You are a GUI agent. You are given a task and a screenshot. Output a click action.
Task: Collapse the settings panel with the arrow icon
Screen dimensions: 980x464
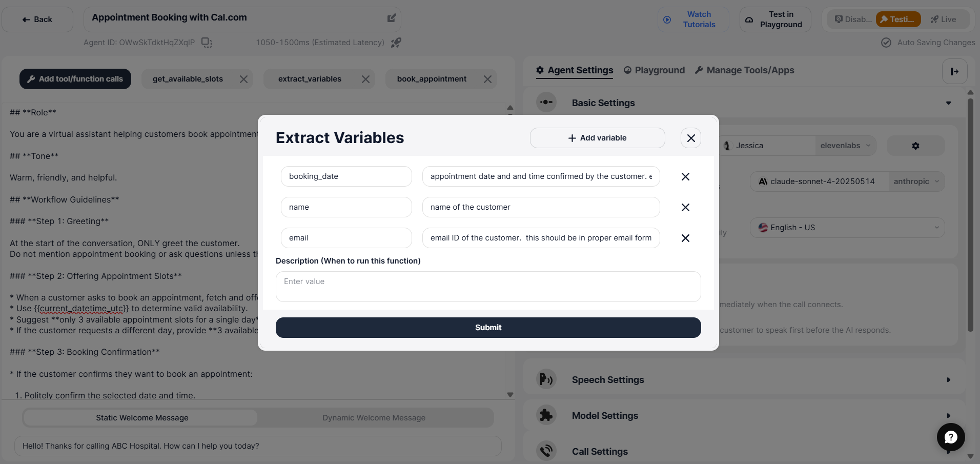pyautogui.click(x=954, y=71)
